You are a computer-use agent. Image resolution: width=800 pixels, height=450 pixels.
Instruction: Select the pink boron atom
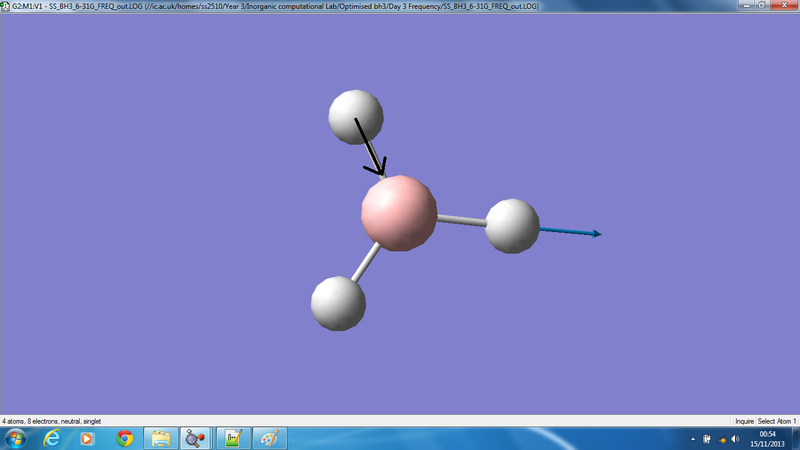tap(399, 213)
